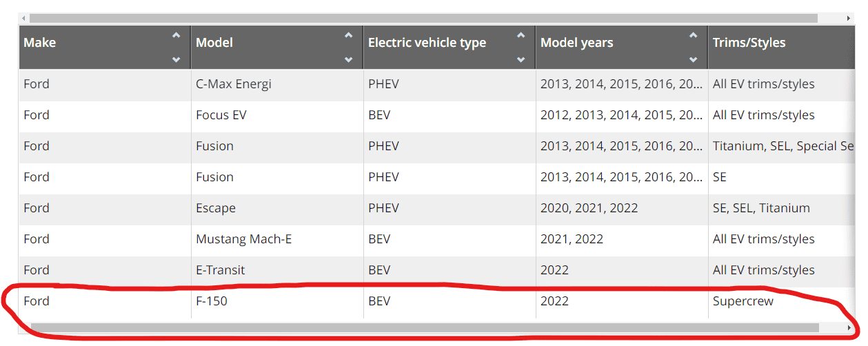
Task: Click the Electric vehicle type header text
Action: click(x=427, y=43)
